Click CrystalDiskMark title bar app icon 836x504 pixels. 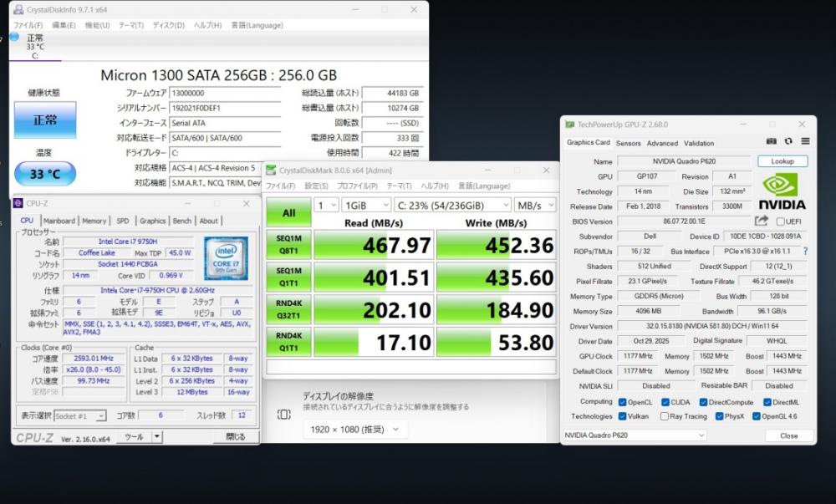pos(271,171)
